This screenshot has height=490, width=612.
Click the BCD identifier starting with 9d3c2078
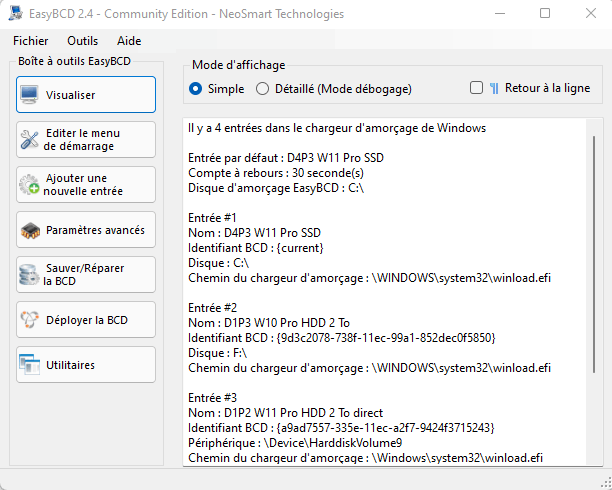coord(386,338)
